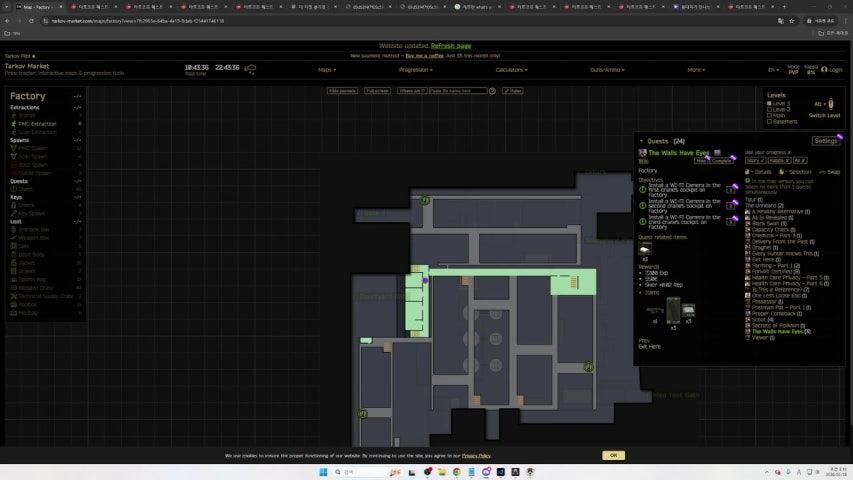Screen dimensions: 853x480
Task: Click Complete for The Walls Have Eyes
Action: 721,161
